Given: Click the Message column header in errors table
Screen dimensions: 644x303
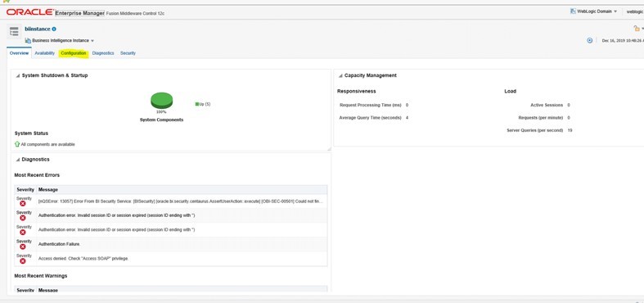Looking at the screenshot, I should coord(48,189).
